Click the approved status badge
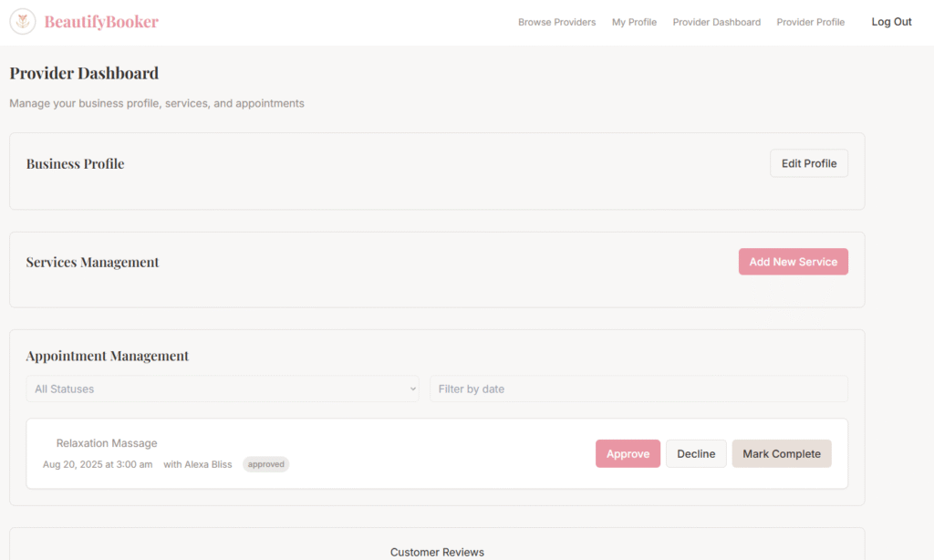934x560 pixels. [x=265, y=464]
